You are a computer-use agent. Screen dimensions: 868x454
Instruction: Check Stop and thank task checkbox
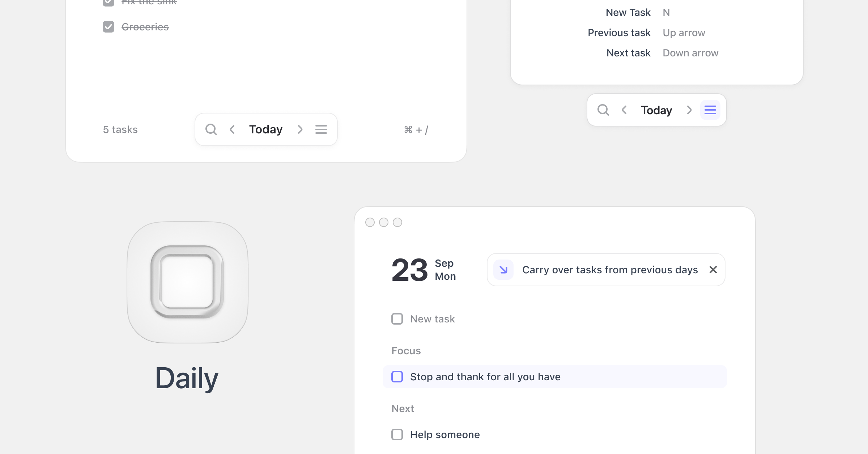pos(397,377)
